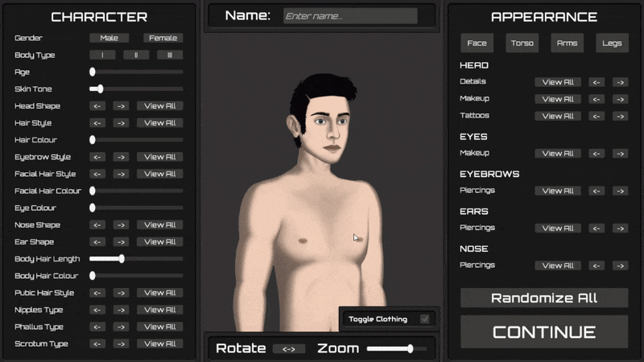Click previous arrow for Nose Shape
This screenshot has width=644, height=362.
pos(97,225)
